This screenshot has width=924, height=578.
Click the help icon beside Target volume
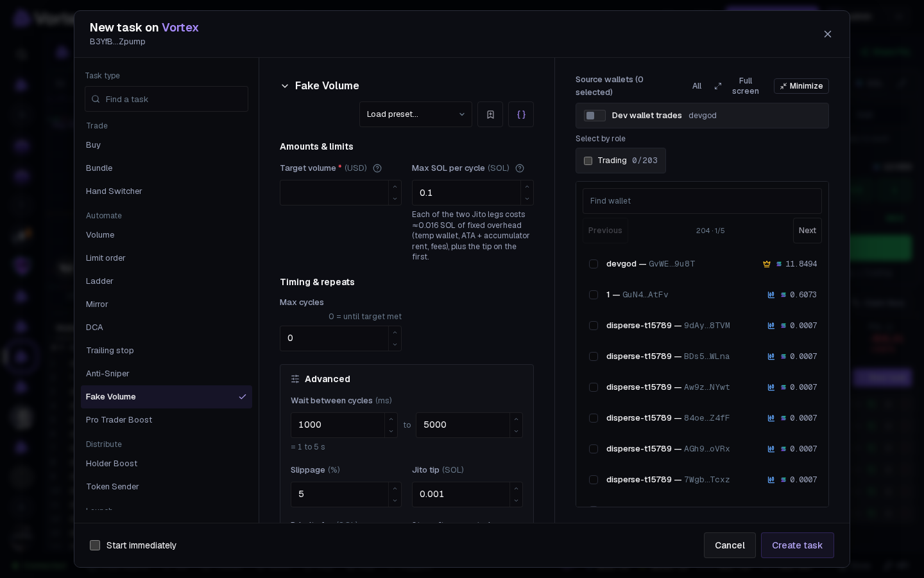(x=377, y=168)
